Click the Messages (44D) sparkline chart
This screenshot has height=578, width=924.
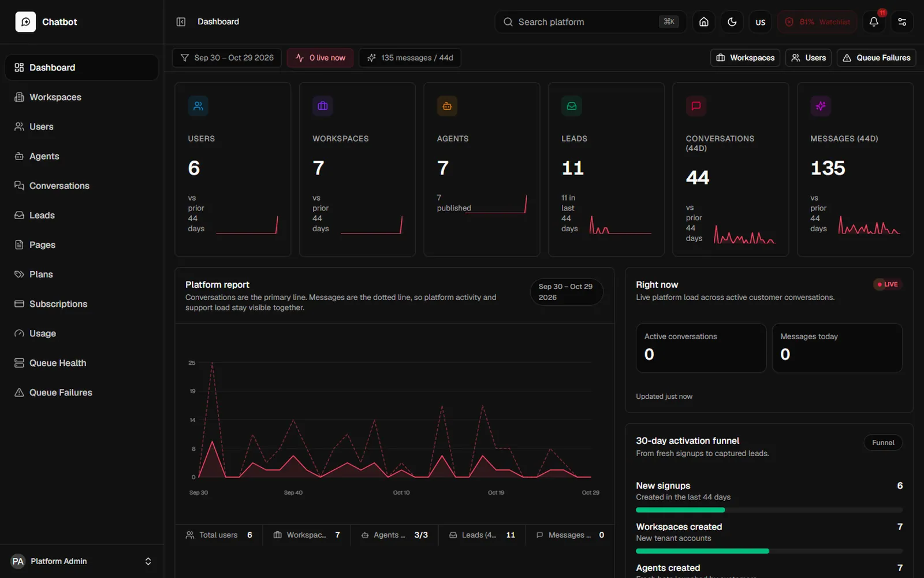coord(869,224)
